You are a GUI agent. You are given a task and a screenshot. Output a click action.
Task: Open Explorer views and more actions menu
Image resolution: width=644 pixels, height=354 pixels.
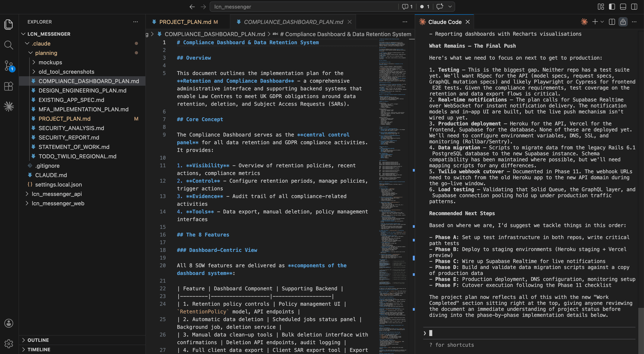(x=136, y=22)
